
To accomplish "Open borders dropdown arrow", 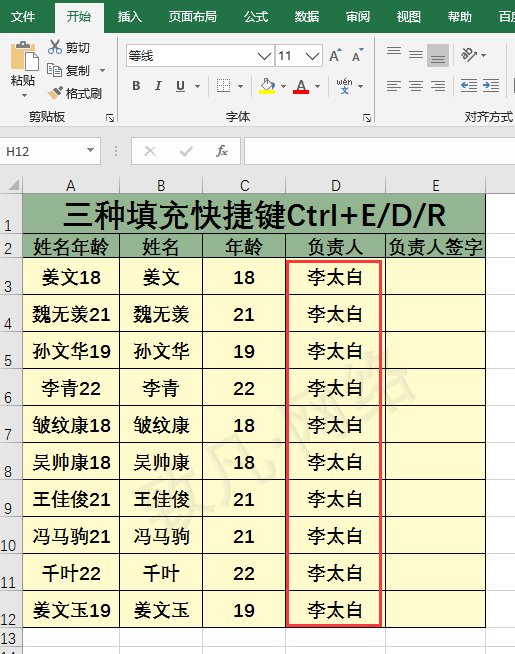I will 241,86.
